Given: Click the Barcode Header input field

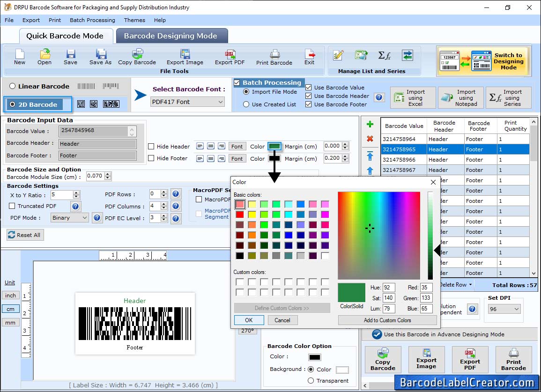Looking at the screenshot, I should 97,144.
